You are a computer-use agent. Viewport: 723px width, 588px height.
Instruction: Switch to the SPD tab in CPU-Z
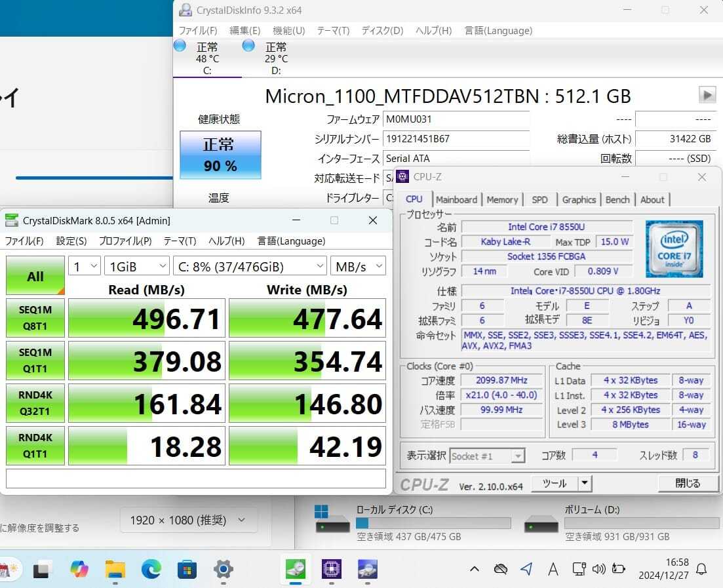click(x=539, y=200)
